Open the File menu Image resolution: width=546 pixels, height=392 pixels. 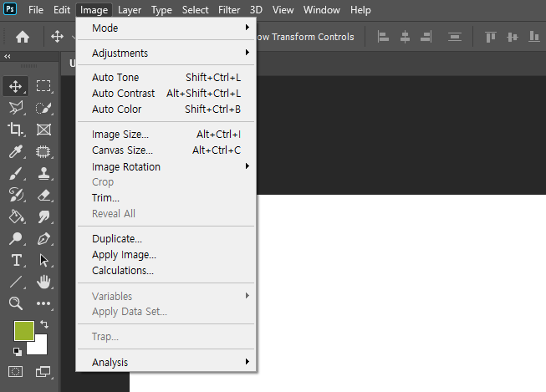tap(36, 10)
